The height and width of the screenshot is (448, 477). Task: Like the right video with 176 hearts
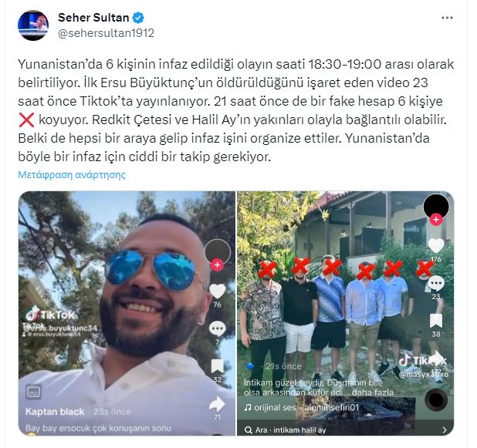click(436, 245)
